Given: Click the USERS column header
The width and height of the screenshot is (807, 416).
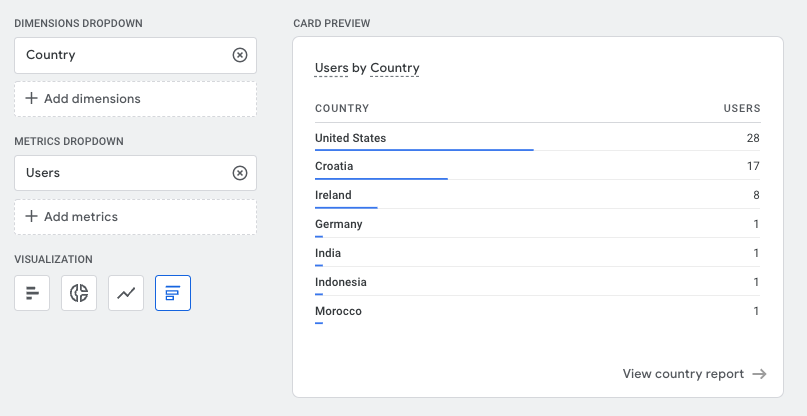Looking at the screenshot, I should (742, 108).
